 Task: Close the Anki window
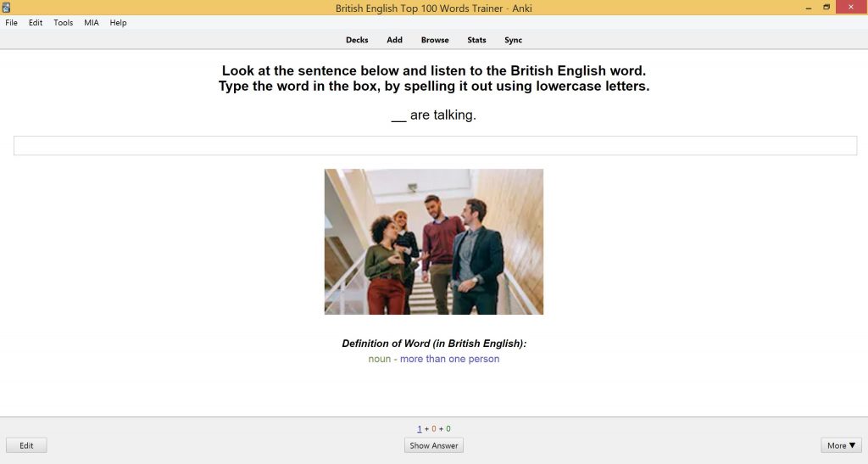(x=851, y=7)
